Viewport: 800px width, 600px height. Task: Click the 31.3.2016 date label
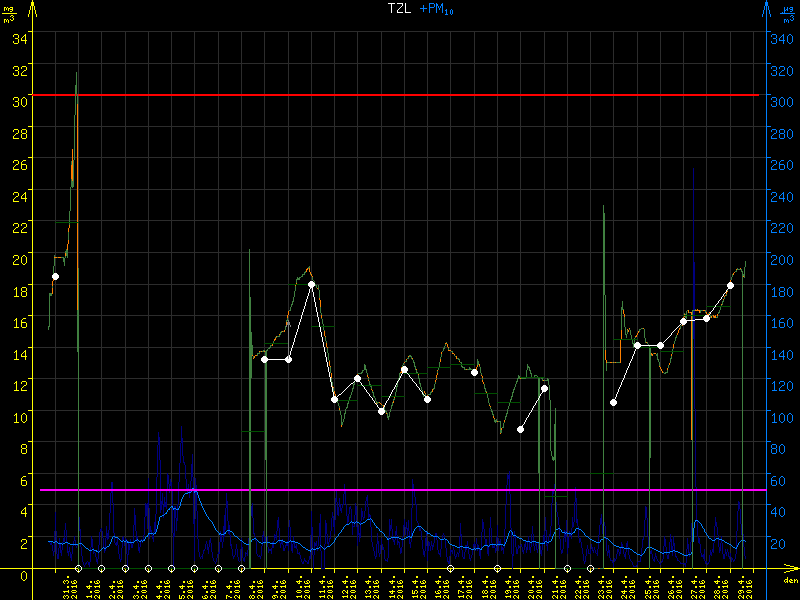pos(68,587)
